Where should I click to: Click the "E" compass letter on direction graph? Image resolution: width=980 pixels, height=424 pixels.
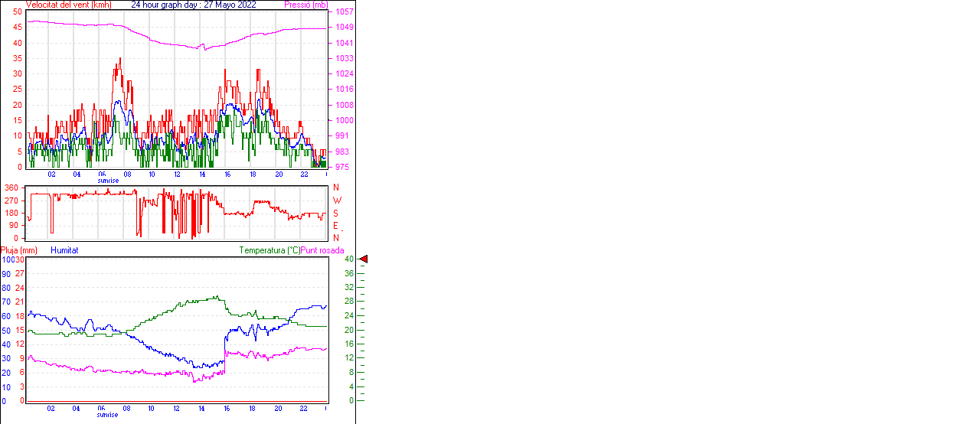point(335,226)
